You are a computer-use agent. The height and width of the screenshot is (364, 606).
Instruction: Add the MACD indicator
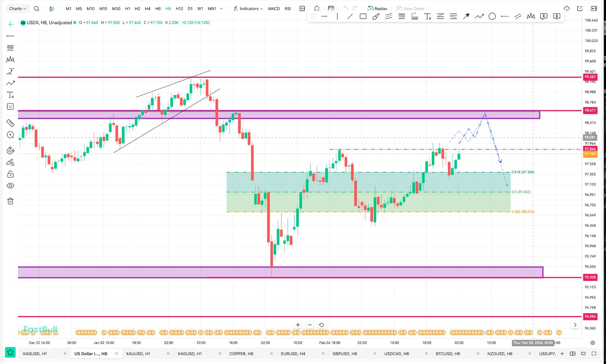pyautogui.click(x=274, y=9)
